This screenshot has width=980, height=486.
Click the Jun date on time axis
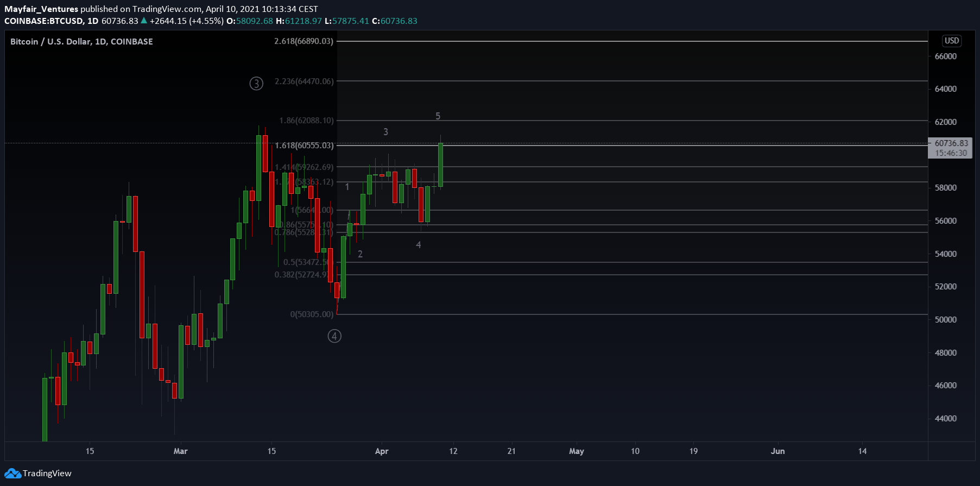[x=777, y=451]
